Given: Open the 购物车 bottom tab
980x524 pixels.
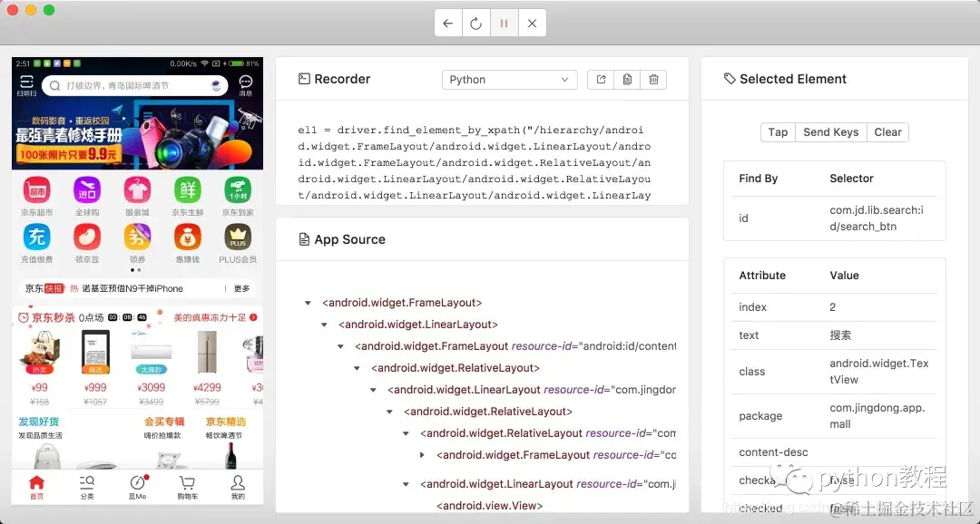Looking at the screenshot, I should [188, 487].
